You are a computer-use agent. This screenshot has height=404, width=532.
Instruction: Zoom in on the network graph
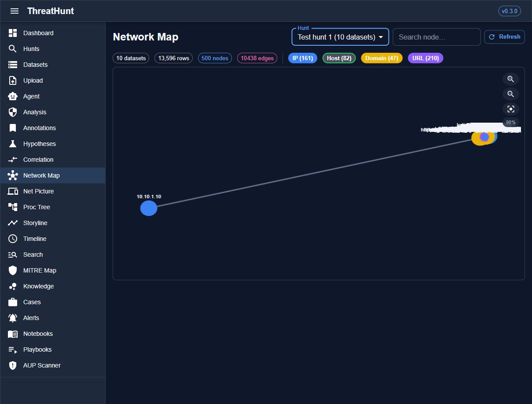[510, 79]
